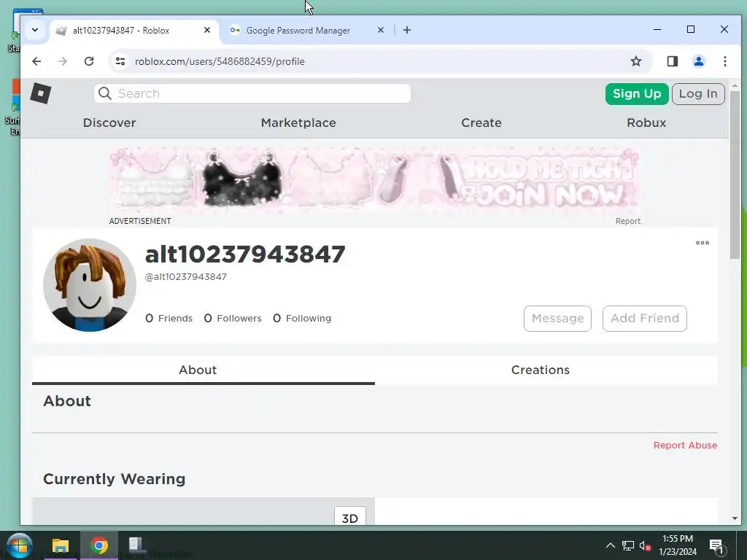Click the network status tray icon
Image resolution: width=747 pixels, height=560 pixels.
627,545
